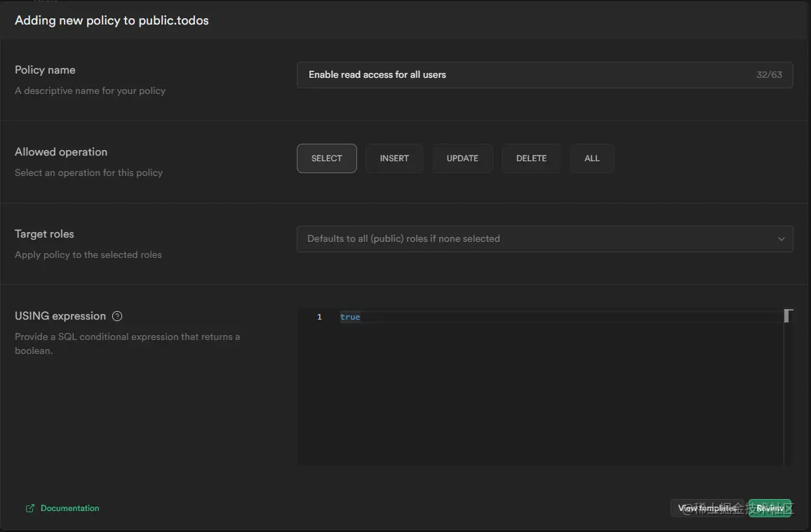Choose the ALL operation option

click(591, 158)
